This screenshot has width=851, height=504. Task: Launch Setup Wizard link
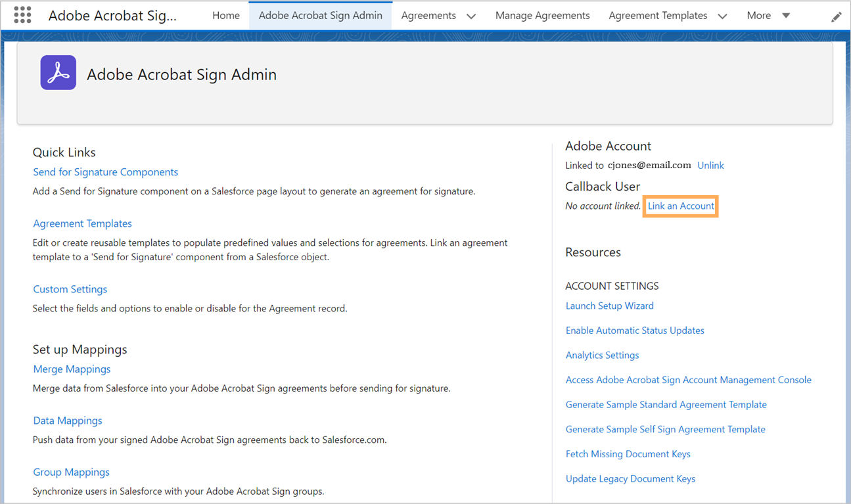click(610, 306)
